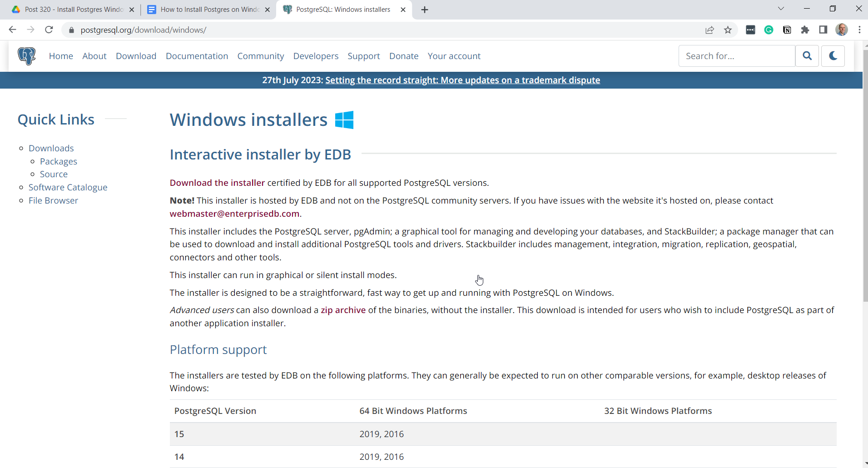Toggle the browser side panel
Viewport: 868px width, 468px height.
823,30
